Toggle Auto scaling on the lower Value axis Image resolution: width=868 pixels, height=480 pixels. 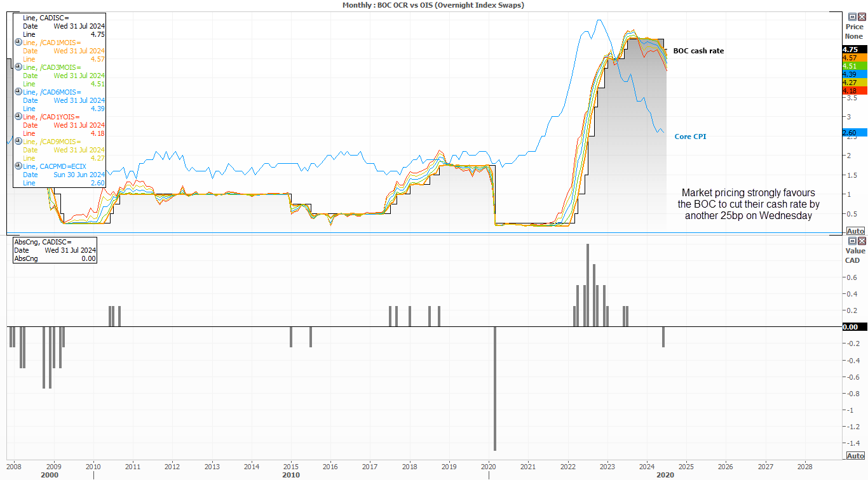(855, 456)
